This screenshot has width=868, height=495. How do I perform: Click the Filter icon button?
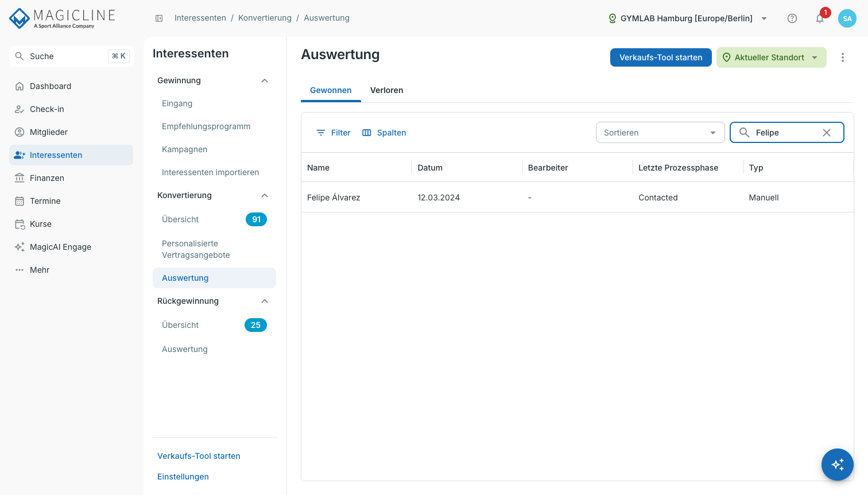tap(333, 133)
